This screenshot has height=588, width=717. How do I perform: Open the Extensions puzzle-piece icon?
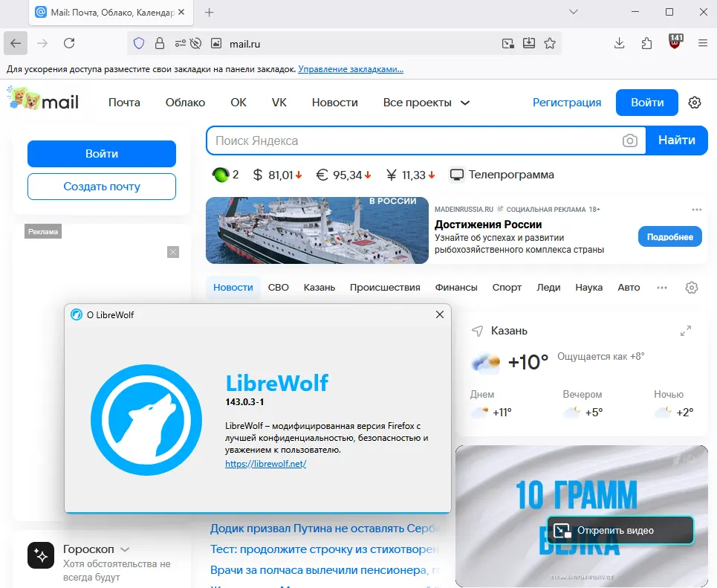tap(647, 43)
